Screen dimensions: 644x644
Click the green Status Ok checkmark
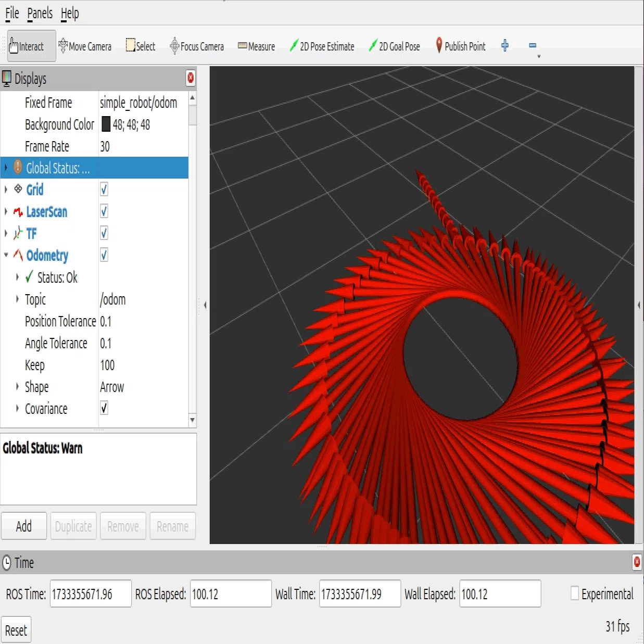[30, 276]
